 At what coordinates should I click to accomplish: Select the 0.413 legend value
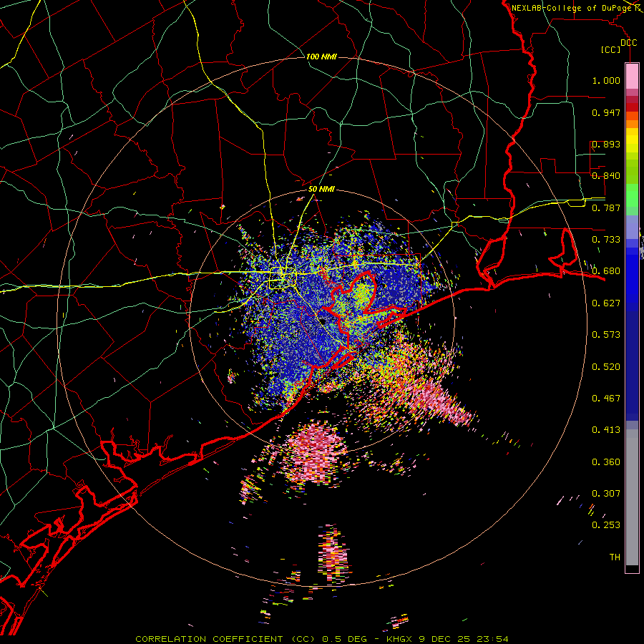tap(606, 430)
